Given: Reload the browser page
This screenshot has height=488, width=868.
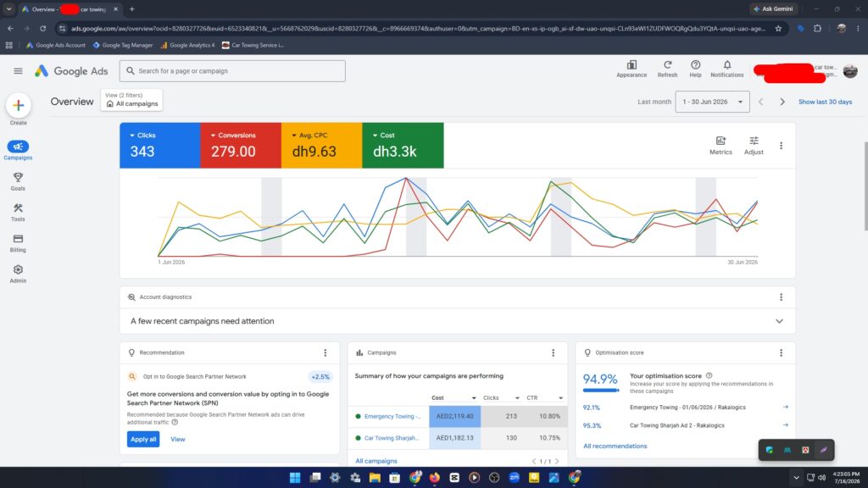Looking at the screenshot, I should [x=42, y=28].
